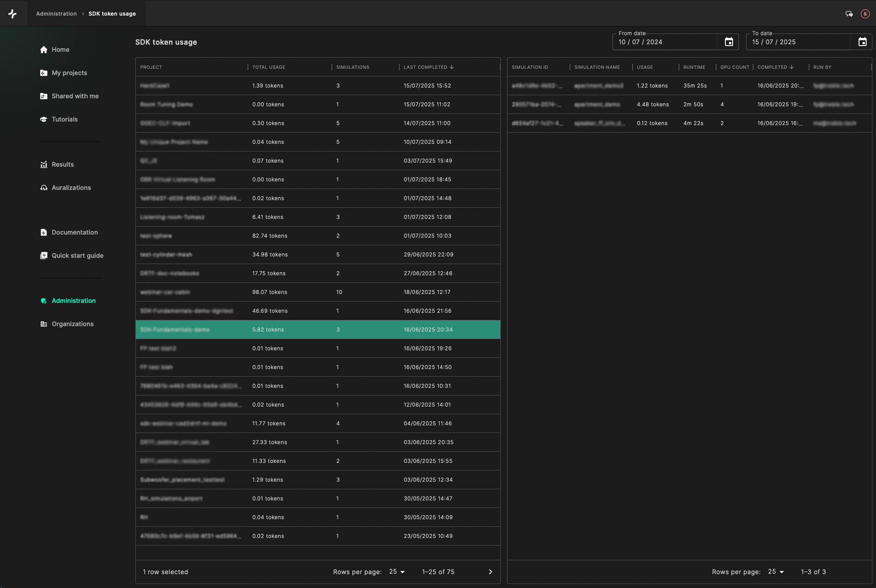Select simulation row with 4.48 tokens usage
The image size is (876, 588).
click(x=689, y=105)
